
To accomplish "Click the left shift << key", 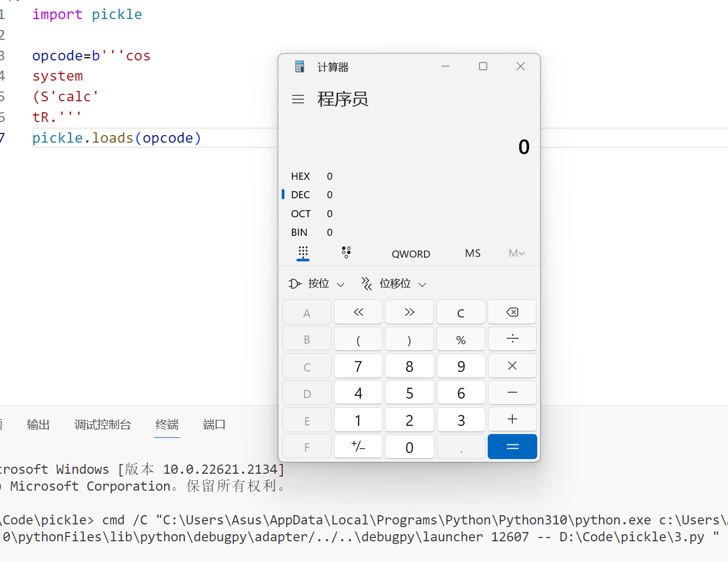I will coord(358,312).
